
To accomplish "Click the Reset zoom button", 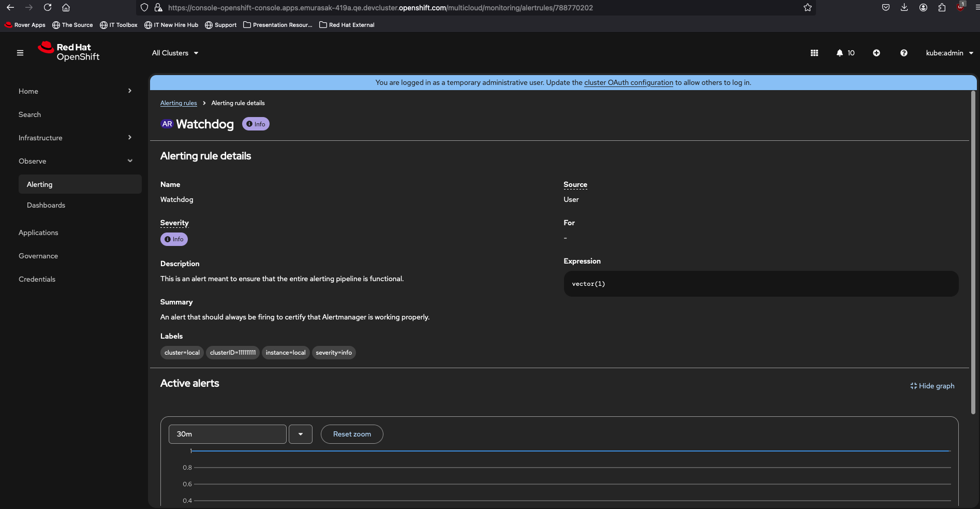I will point(352,434).
